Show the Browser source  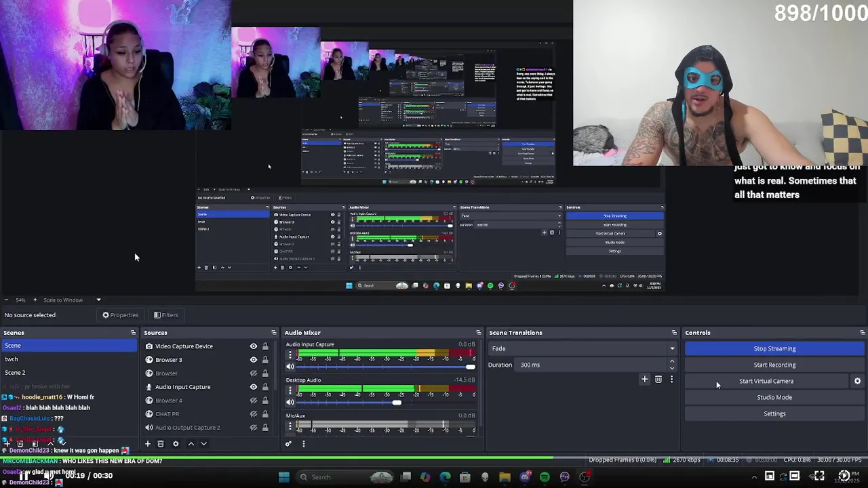click(254, 373)
